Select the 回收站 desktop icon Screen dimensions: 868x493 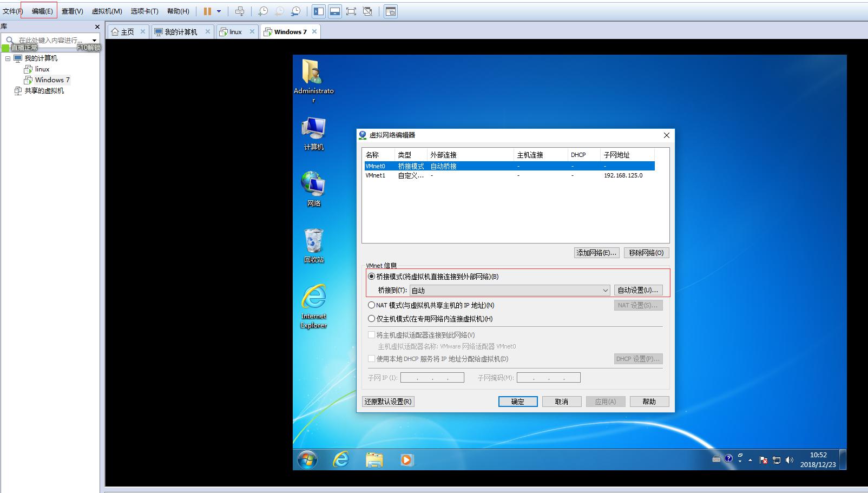click(313, 246)
